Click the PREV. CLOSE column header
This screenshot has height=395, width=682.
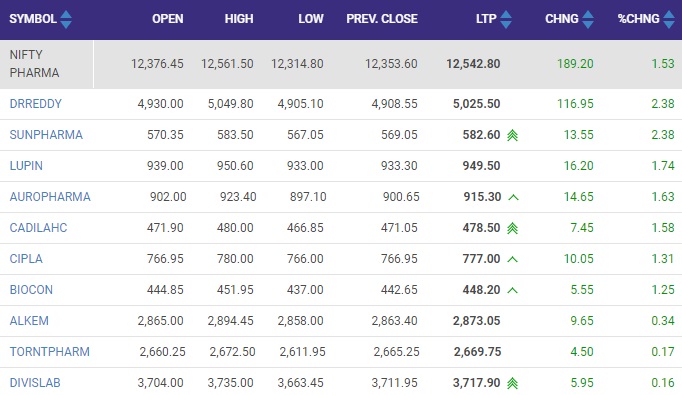[x=382, y=19]
